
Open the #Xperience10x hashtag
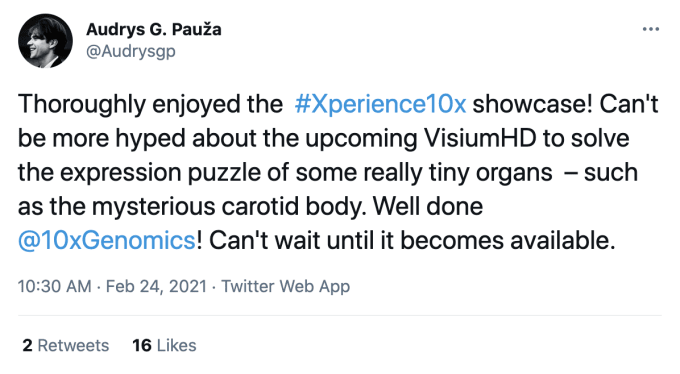[x=380, y=104]
